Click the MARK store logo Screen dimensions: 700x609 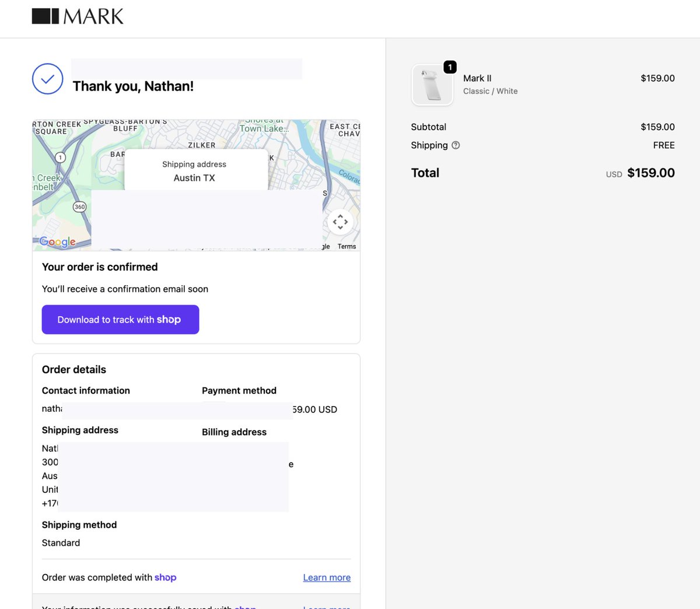click(x=78, y=16)
